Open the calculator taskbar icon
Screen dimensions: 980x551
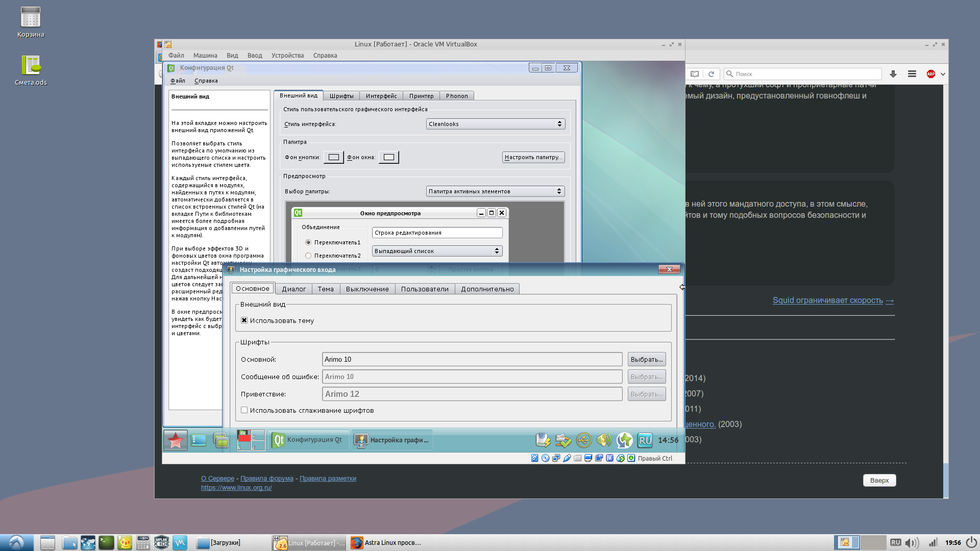pyautogui.click(x=143, y=543)
